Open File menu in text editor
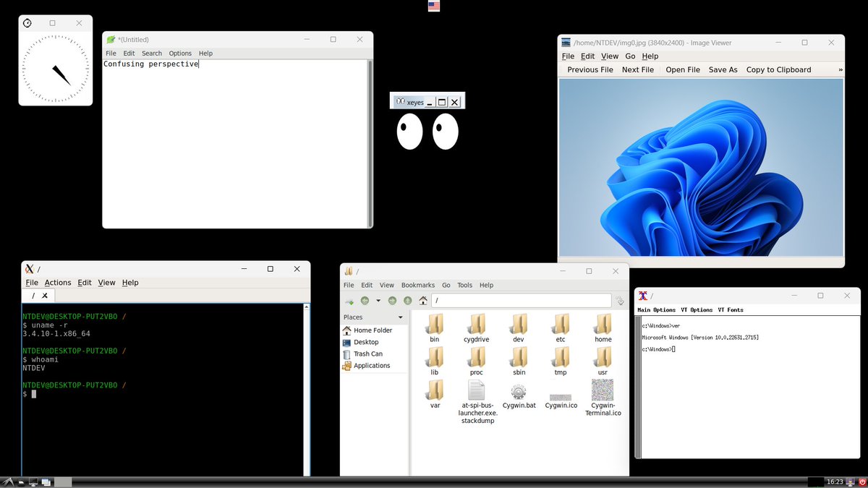Screen dimensions: 868x488 111,53
